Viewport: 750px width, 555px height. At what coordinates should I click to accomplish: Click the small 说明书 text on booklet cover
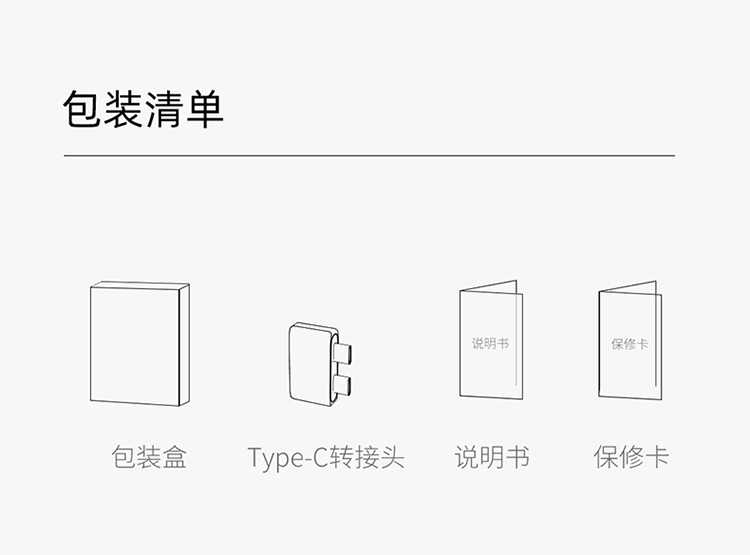[490, 344]
